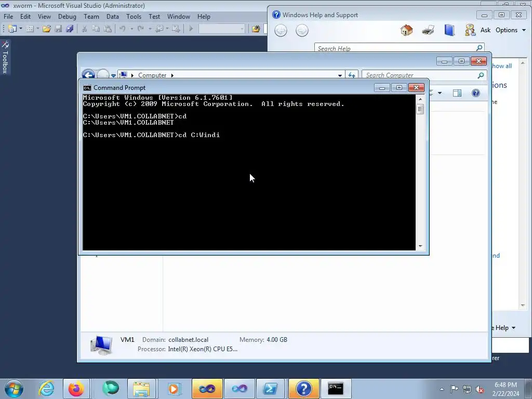Click the Search Help input field

[x=395, y=48]
